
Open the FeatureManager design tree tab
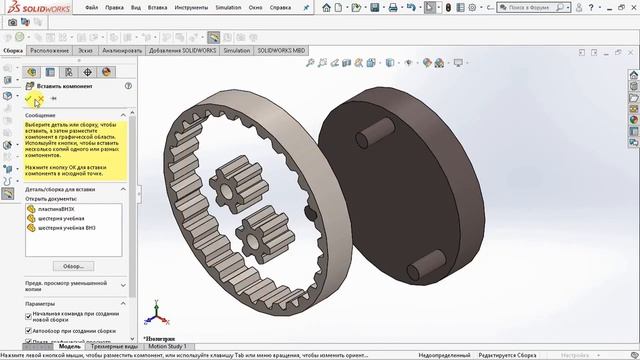coord(31,72)
